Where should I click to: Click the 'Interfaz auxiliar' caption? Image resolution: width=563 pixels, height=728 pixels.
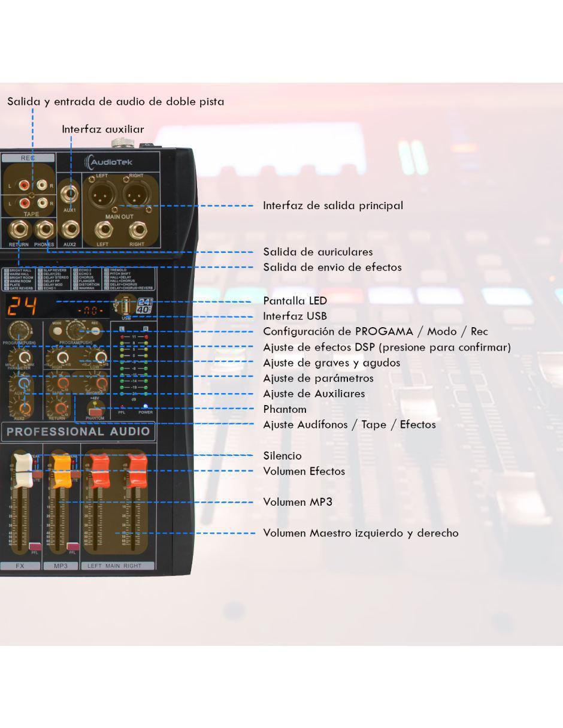pos(103,129)
